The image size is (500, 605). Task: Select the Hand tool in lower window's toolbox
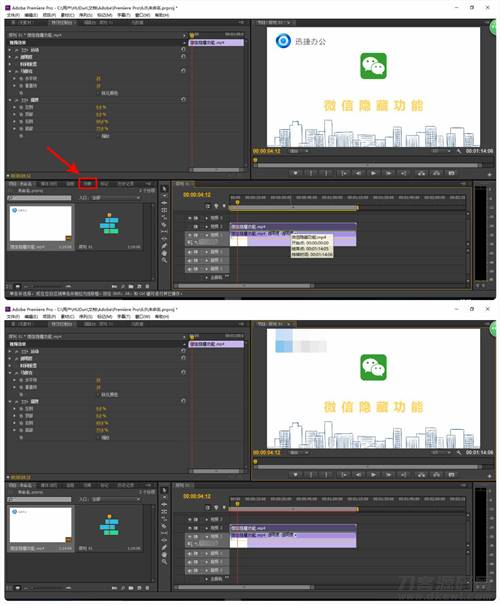[164, 555]
